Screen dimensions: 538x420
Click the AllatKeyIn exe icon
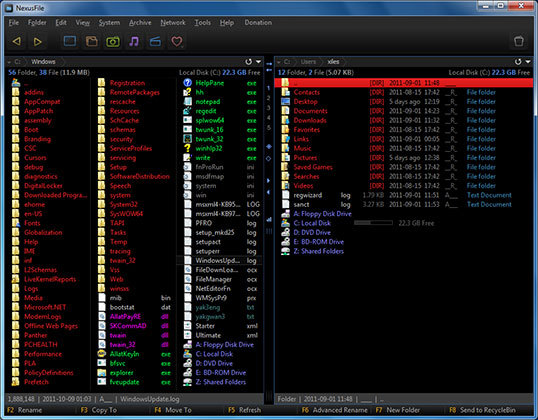[102, 353]
